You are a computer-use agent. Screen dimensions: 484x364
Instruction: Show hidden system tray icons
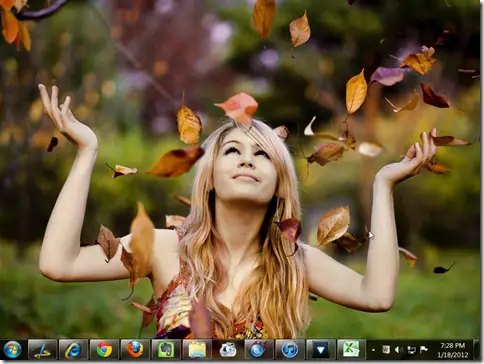(373, 350)
